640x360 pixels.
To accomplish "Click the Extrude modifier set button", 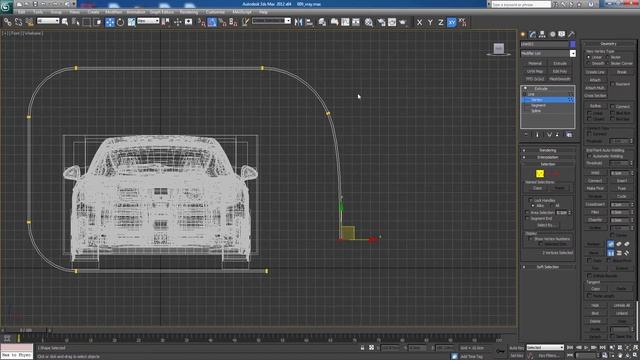I will click(x=560, y=64).
